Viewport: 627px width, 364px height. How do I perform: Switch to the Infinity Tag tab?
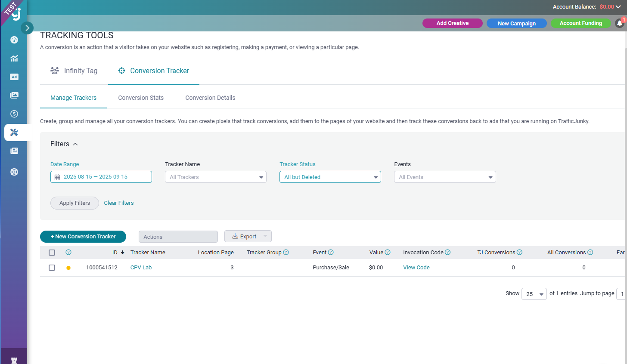click(x=81, y=71)
